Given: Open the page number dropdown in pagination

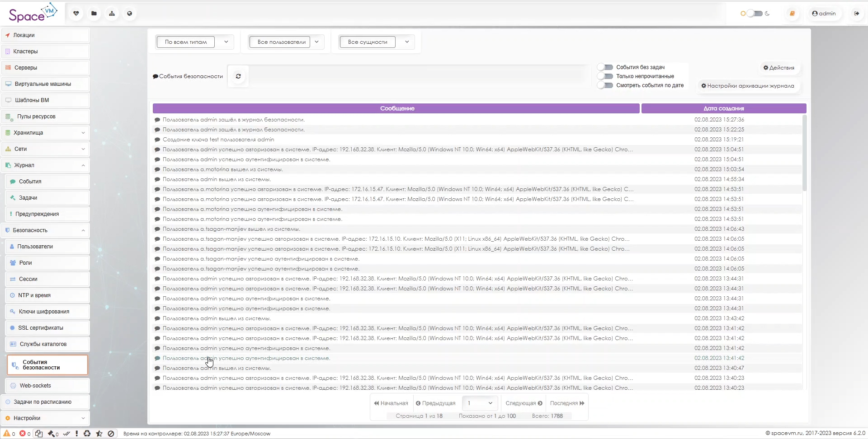Looking at the screenshot, I should click(x=480, y=403).
